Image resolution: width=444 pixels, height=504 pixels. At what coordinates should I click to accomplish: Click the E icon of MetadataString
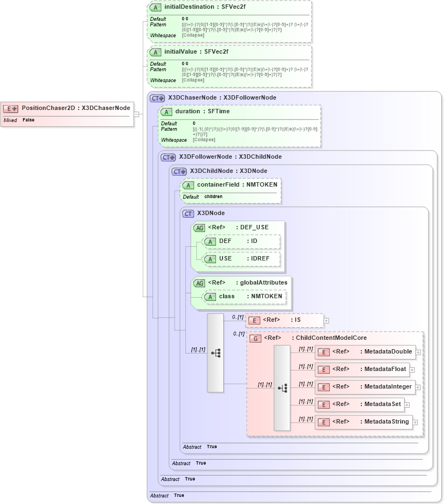pyautogui.click(x=324, y=422)
